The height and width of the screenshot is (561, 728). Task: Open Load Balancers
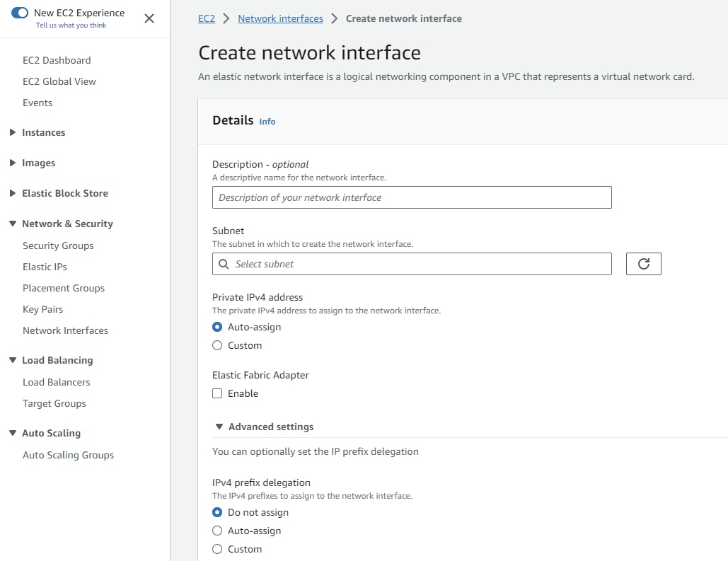(x=56, y=382)
